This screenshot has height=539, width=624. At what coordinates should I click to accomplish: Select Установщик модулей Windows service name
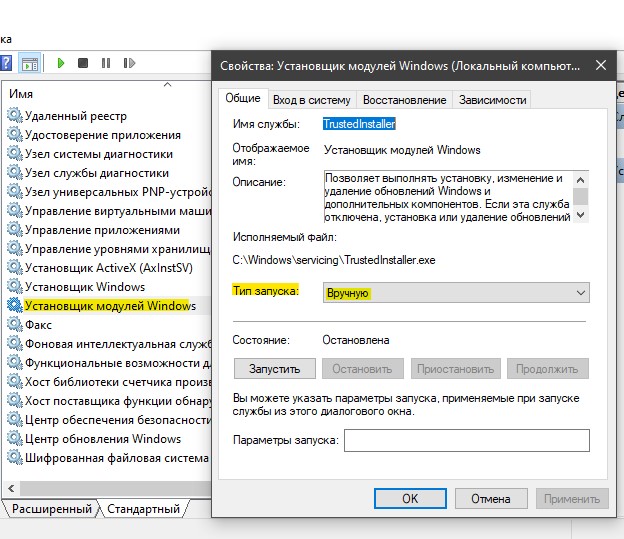click(x=110, y=306)
